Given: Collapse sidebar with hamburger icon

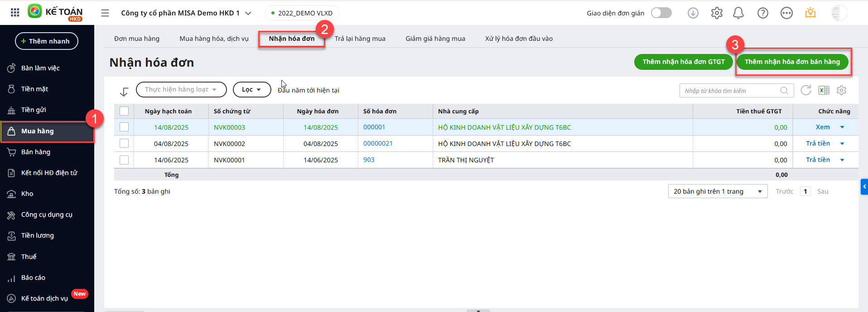Looking at the screenshot, I should [105, 13].
